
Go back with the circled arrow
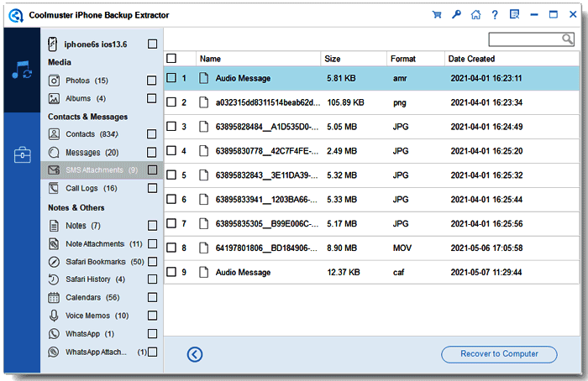click(195, 354)
